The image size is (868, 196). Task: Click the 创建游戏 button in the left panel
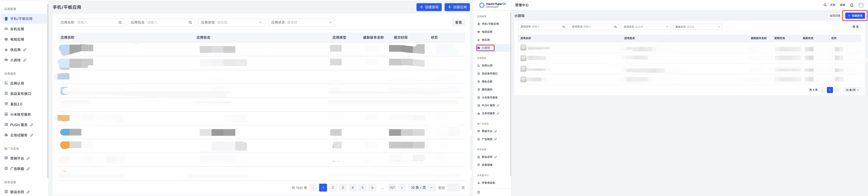(x=429, y=7)
